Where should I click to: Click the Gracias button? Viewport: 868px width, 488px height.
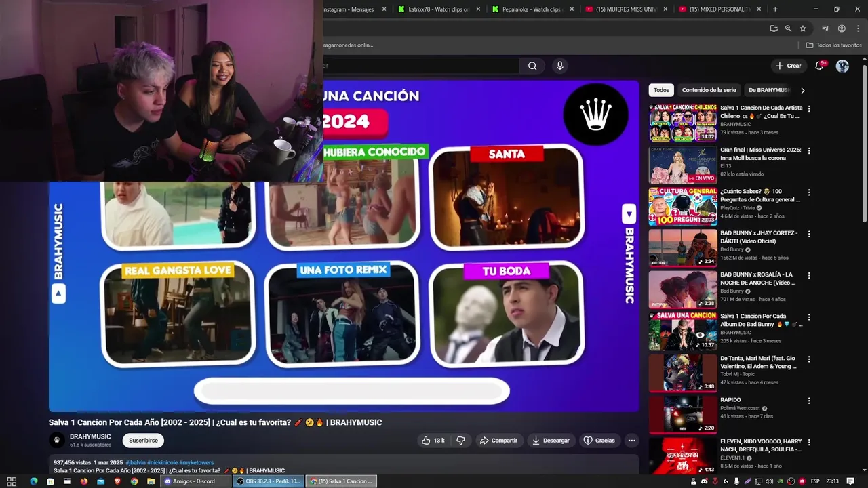click(x=599, y=441)
